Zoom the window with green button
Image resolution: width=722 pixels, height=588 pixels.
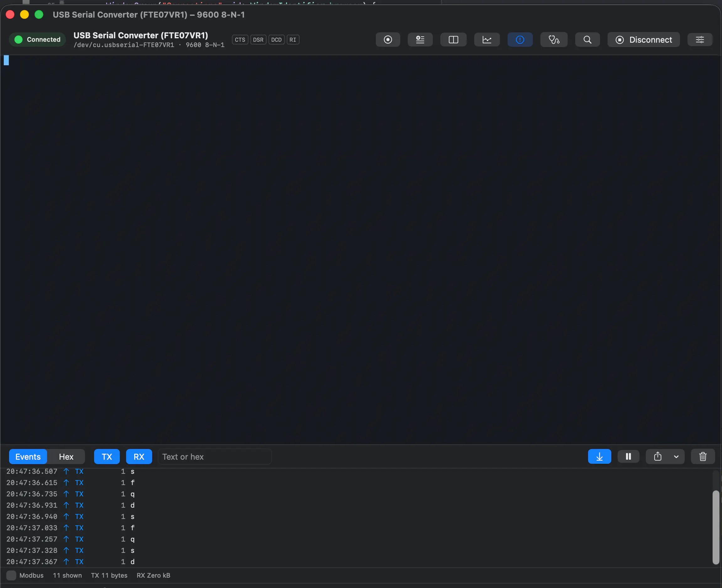(x=39, y=14)
